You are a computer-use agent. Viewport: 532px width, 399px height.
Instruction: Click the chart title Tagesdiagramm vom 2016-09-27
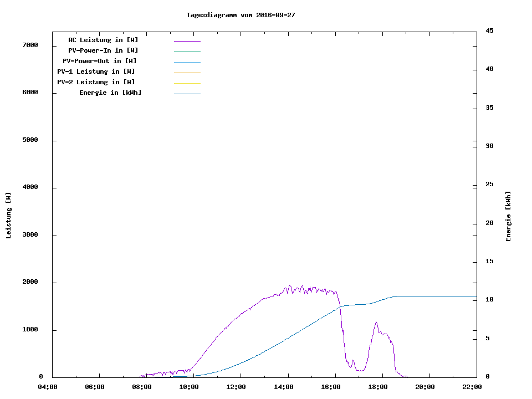coord(241,15)
